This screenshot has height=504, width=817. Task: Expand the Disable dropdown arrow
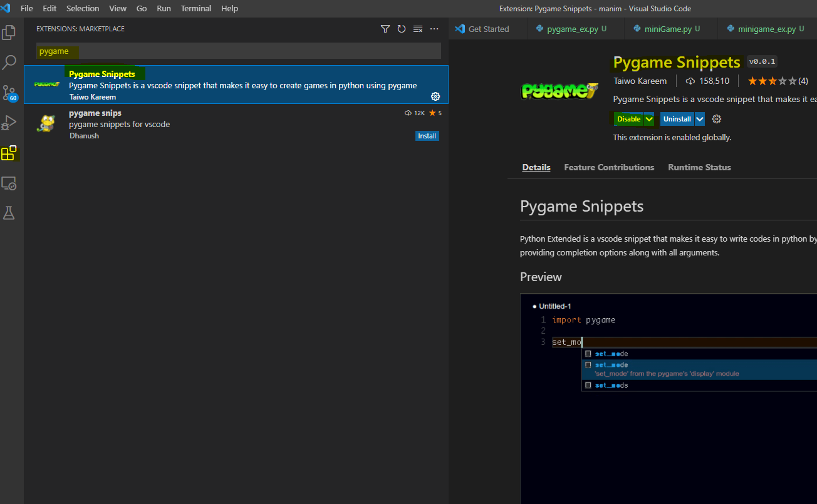649,119
